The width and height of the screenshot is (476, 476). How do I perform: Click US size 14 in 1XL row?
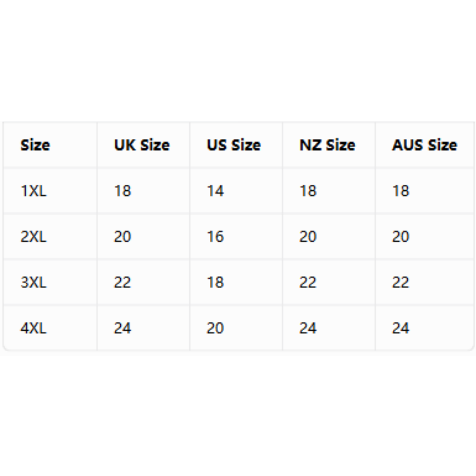pyautogui.click(x=215, y=191)
